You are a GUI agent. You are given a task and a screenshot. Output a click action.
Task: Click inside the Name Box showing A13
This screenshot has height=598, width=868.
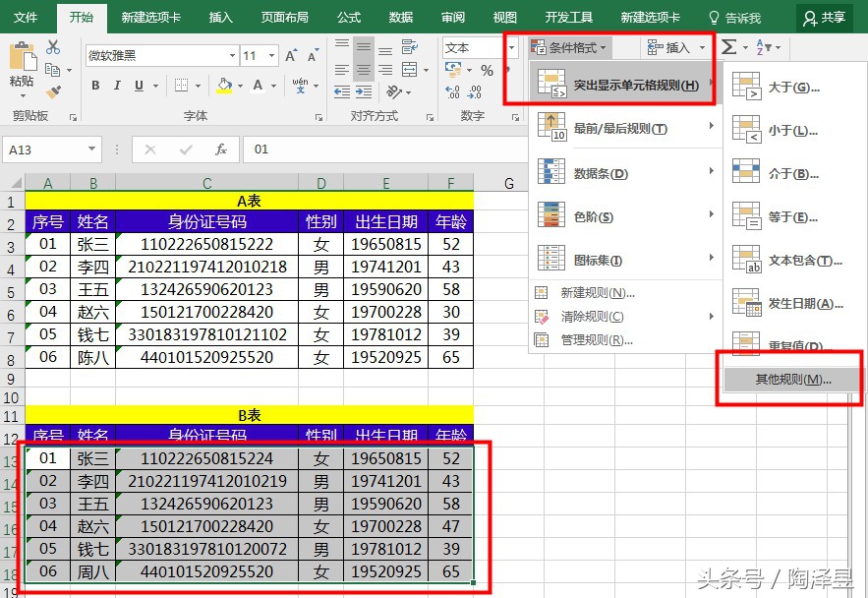point(39,148)
